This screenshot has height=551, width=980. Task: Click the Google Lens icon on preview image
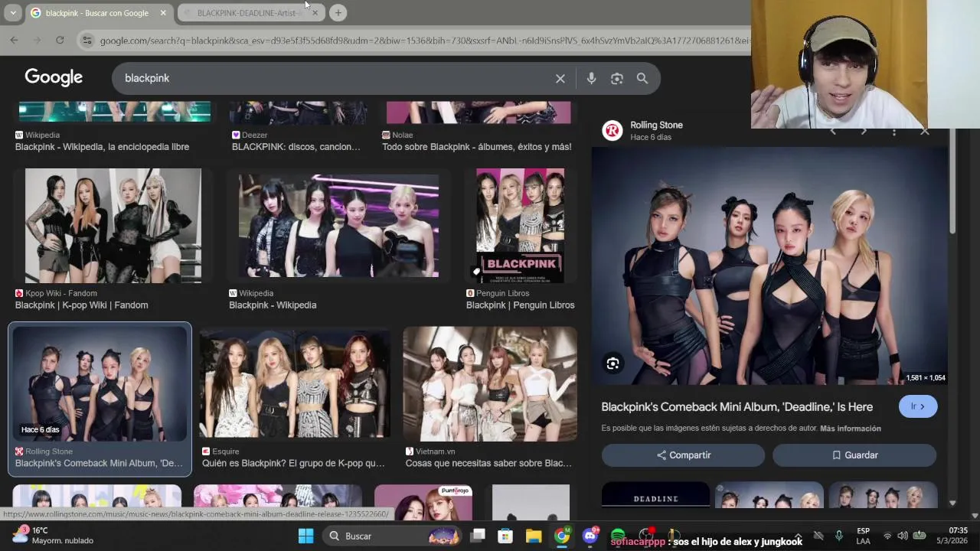click(x=612, y=364)
